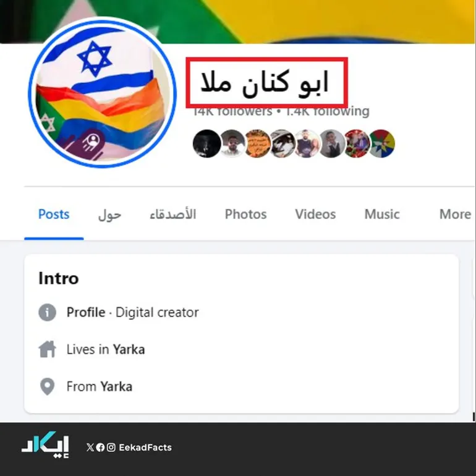This screenshot has height=476, width=476.
Task: Click the Yarka link after From
Action: [116, 386]
